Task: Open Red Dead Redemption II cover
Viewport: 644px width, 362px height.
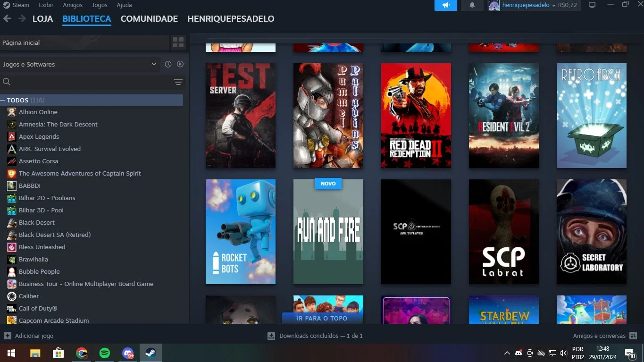Action: click(x=416, y=116)
